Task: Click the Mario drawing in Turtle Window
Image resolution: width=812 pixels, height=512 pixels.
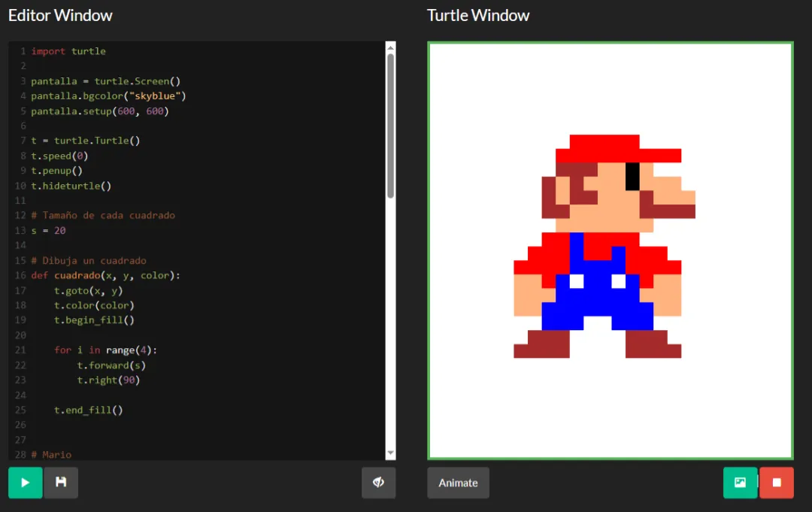Action: coord(604,247)
